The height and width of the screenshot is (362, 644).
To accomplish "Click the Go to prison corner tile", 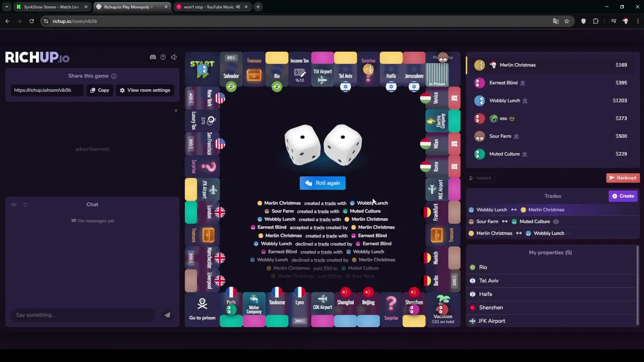I will pyautogui.click(x=202, y=310).
